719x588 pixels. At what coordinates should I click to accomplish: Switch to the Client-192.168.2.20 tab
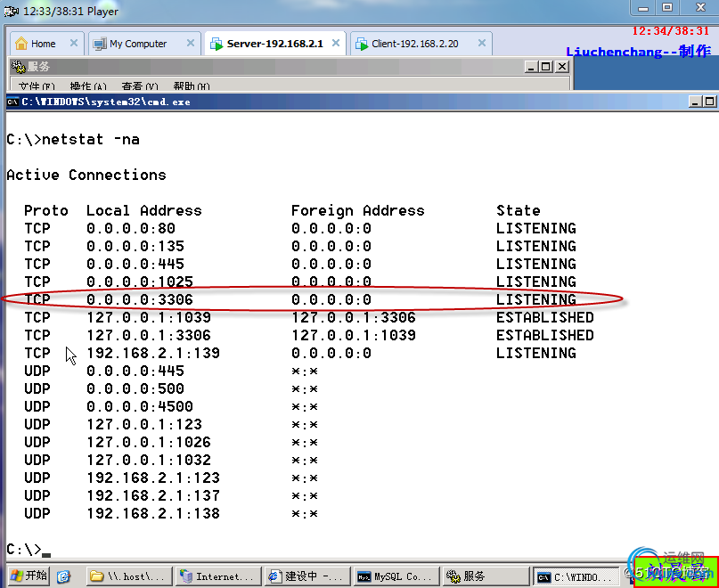[x=421, y=44]
